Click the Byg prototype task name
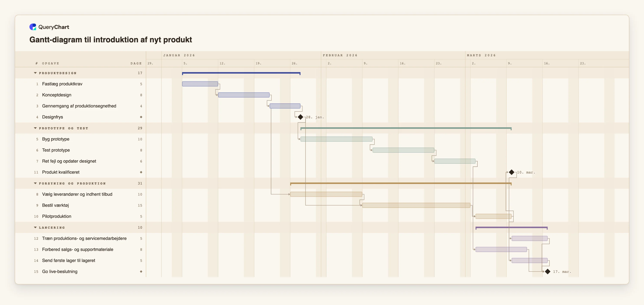 [56, 139]
